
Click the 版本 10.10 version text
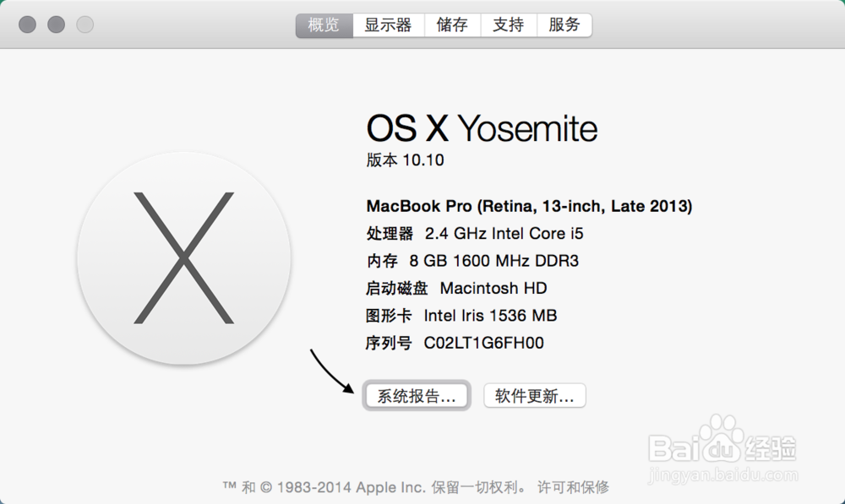[x=405, y=160]
